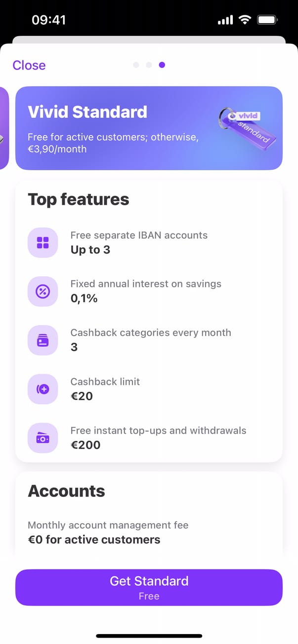
Task: Tap the Wi-Fi status icon
Action: click(244, 20)
